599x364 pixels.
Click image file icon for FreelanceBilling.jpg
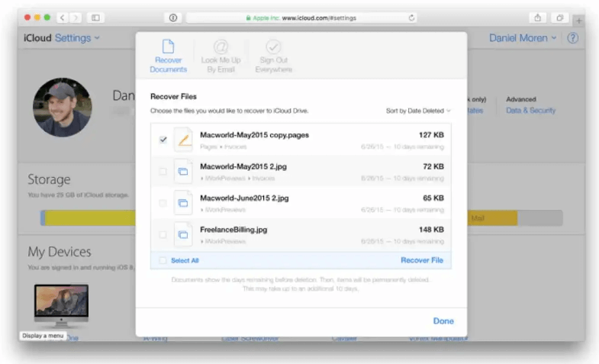click(x=183, y=234)
